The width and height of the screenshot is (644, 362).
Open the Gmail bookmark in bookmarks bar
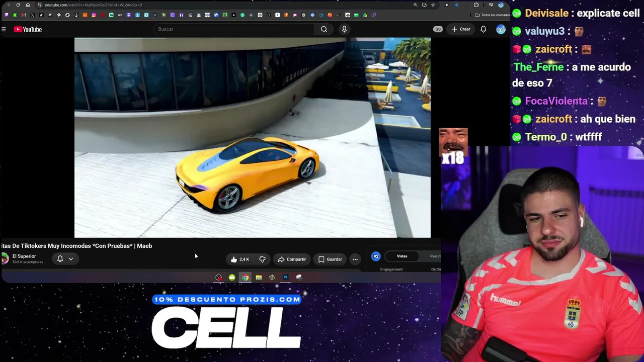click(24, 15)
